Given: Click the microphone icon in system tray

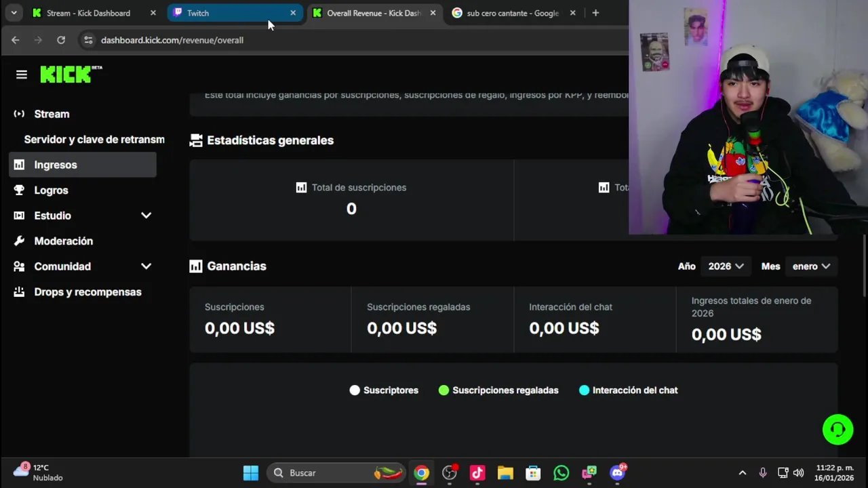Looking at the screenshot, I should 763,473.
